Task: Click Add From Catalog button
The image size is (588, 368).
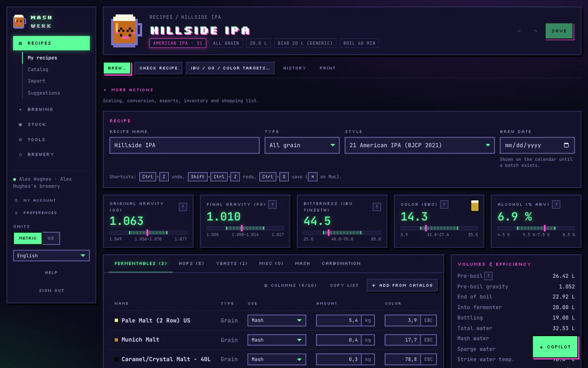Action: coord(402,285)
